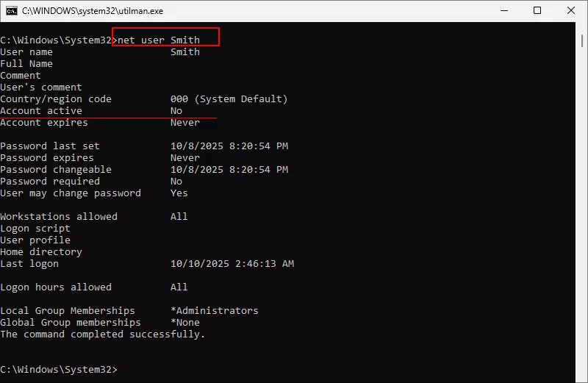The height and width of the screenshot is (383, 588).
Task: Click 'Never' beside Password expires
Action: (185, 158)
